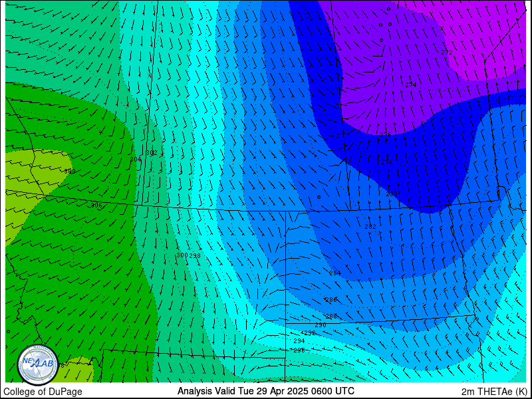Click the 294 contour label
The width and height of the screenshot is (532, 399).
[299, 341]
